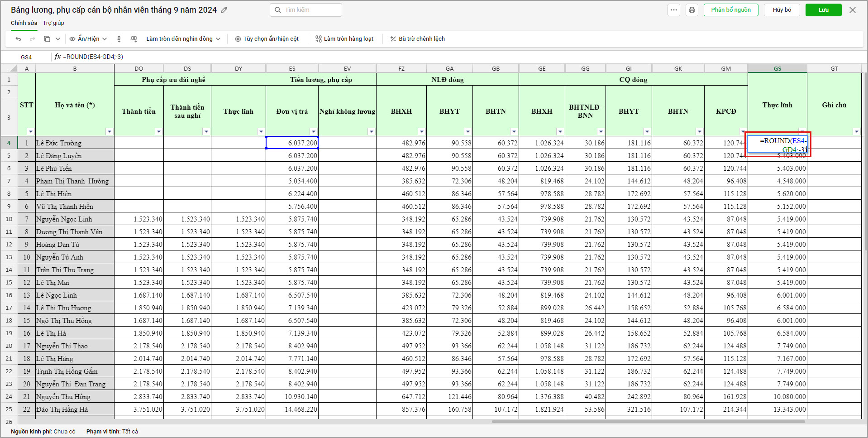Screen dimensions: 868x438
Task: Open the Họ và tên column filter dropdown
Action: 109,132
